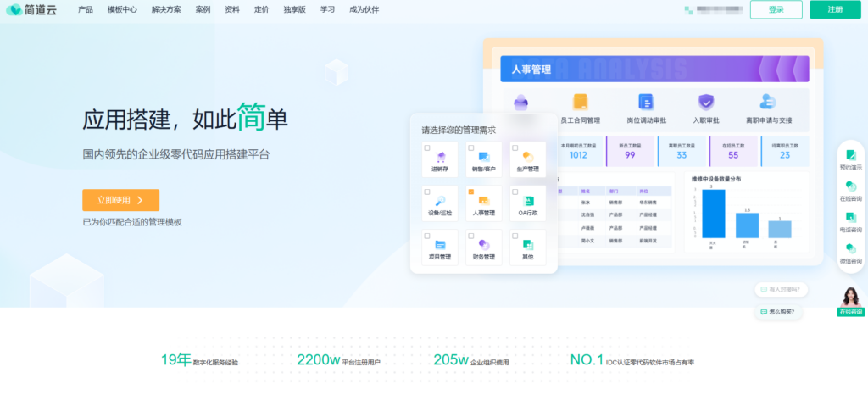Open the 资料 nav item

click(232, 9)
